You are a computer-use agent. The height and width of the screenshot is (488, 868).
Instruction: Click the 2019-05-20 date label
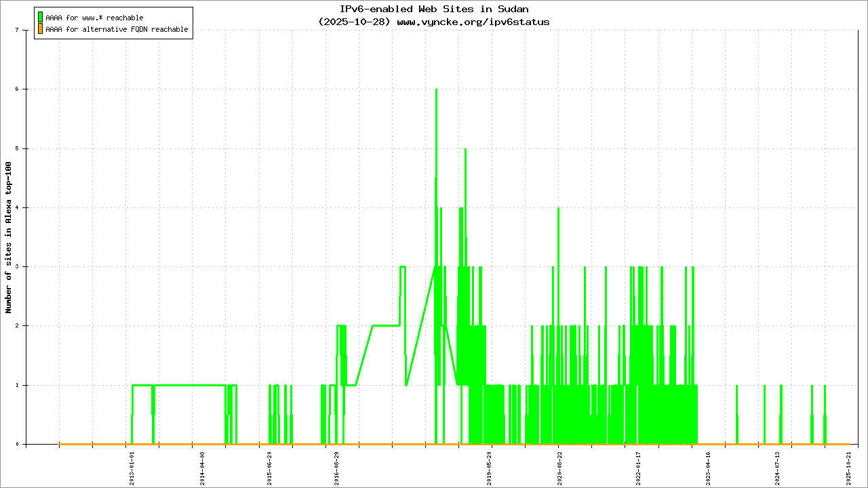(x=490, y=466)
